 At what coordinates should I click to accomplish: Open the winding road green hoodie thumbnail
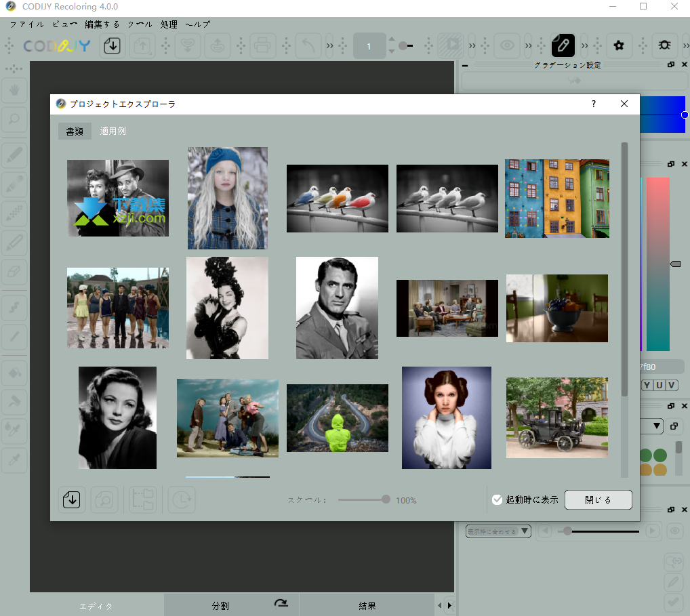[338, 418]
